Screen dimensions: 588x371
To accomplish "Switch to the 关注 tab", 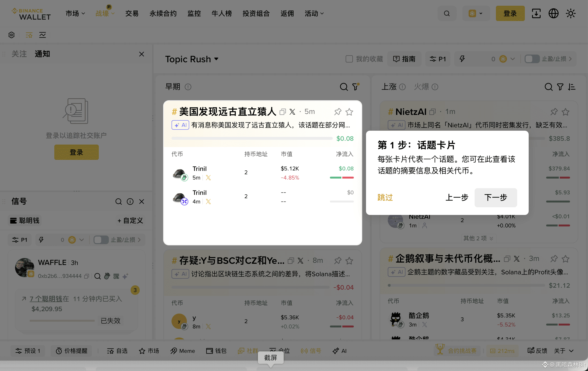I will (19, 54).
